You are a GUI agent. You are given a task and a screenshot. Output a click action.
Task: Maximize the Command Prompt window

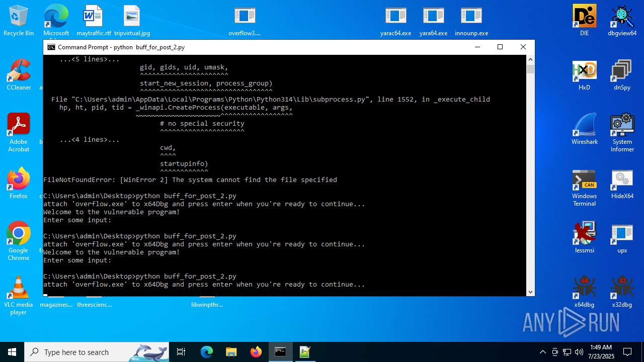point(500,47)
